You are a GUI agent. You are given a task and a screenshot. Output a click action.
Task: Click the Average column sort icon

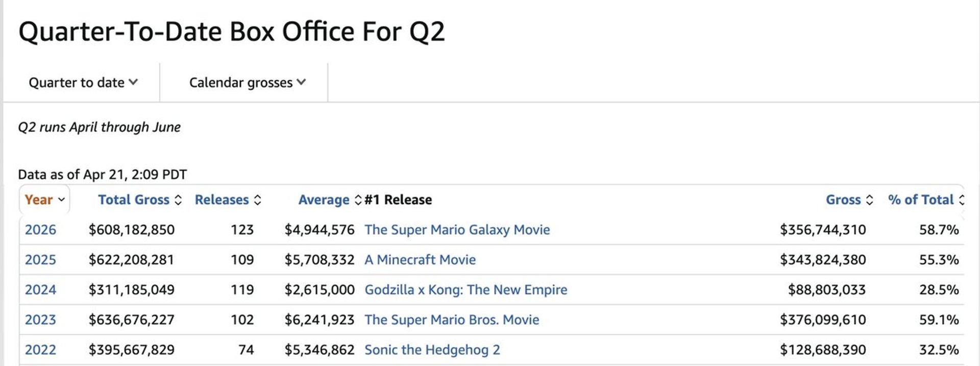tap(358, 200)
